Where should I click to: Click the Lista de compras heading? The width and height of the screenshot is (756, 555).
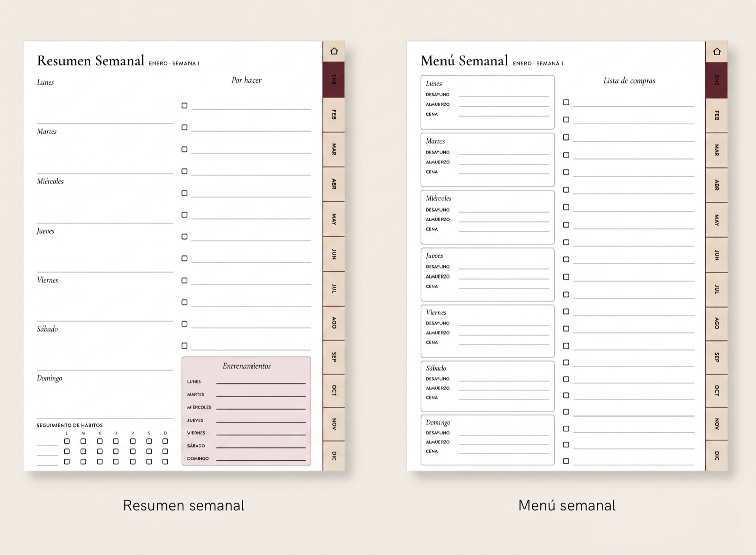[x=629, y=81]
